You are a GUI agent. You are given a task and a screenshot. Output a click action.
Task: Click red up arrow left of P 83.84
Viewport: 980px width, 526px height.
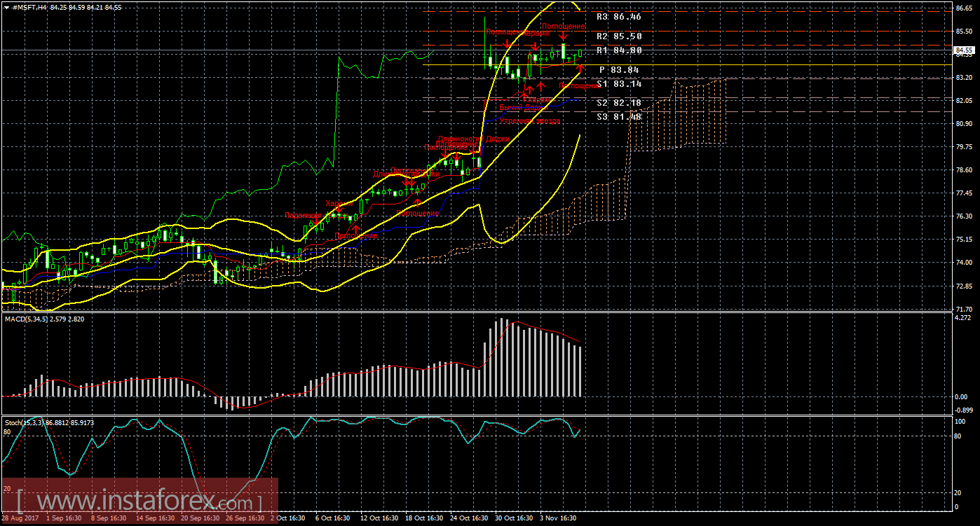(x=580, y=68)
